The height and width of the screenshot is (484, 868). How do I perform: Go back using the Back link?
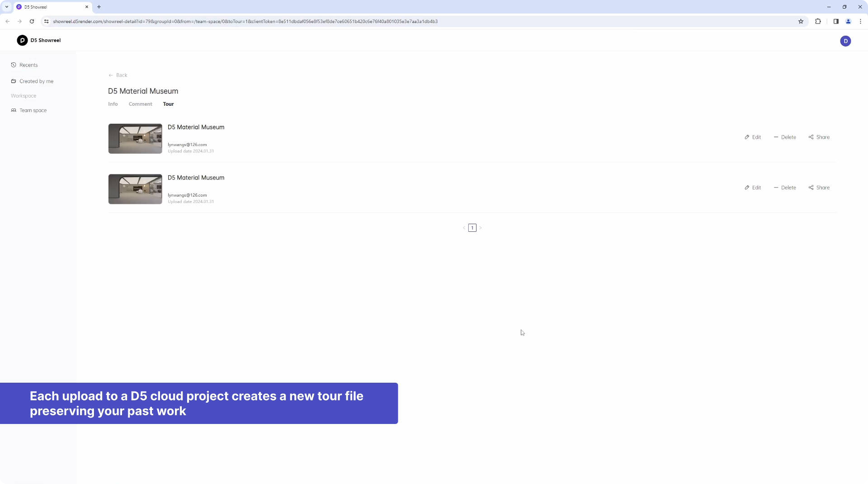pyautogui.click(x=118, y=75)
